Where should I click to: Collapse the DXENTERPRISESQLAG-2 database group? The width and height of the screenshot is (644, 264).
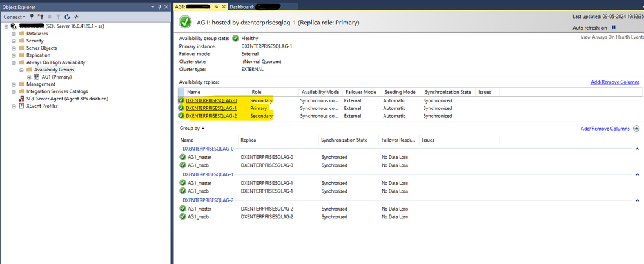[x=637, y=200]
